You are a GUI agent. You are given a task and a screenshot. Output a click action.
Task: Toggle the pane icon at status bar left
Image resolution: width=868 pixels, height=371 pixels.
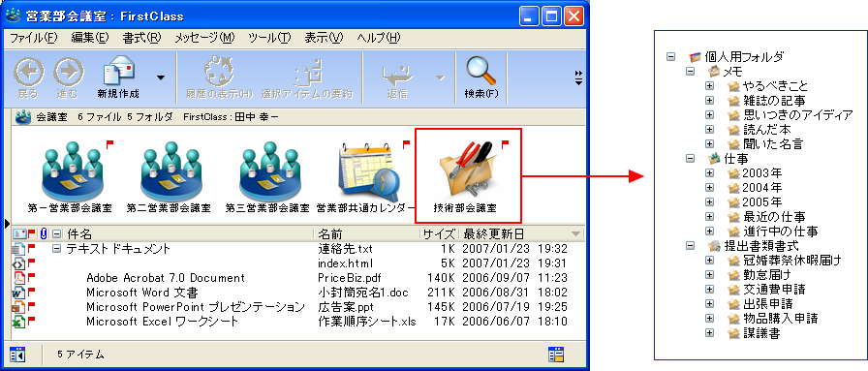point(17,354)
